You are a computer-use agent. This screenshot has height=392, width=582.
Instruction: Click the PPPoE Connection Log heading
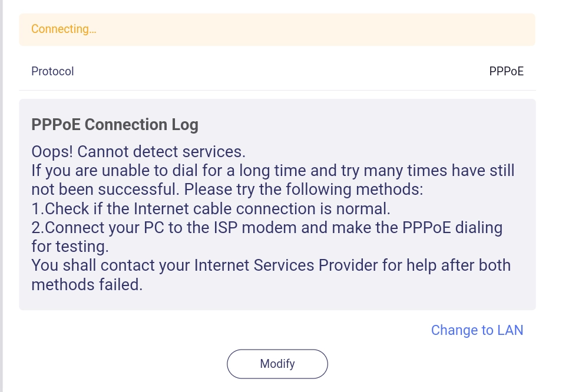point(114,125)
